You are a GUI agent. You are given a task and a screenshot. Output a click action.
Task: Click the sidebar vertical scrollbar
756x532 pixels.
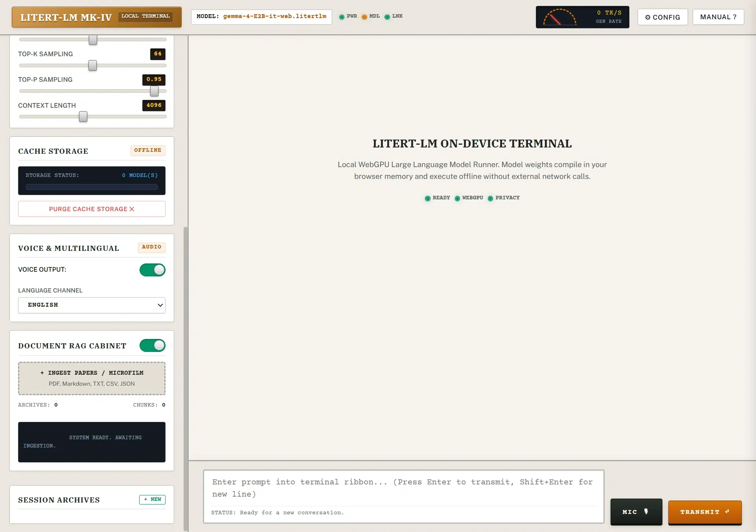pyautogui.click(x=186, y=379)
